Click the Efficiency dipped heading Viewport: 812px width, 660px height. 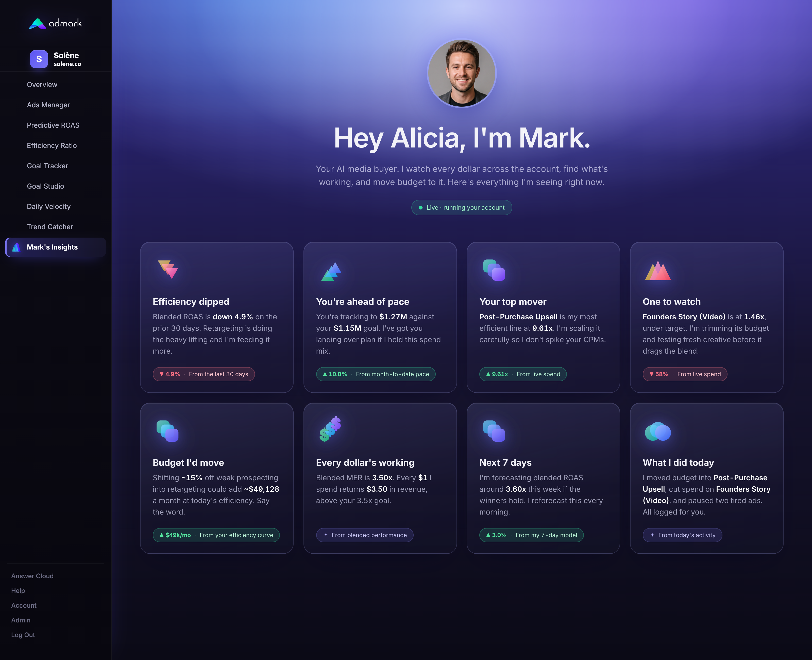click(x=191, y=302)
